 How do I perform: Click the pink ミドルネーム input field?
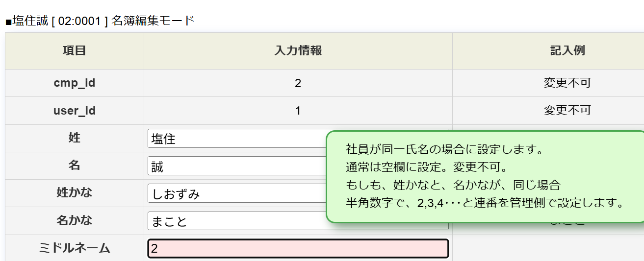click(298, 248)
